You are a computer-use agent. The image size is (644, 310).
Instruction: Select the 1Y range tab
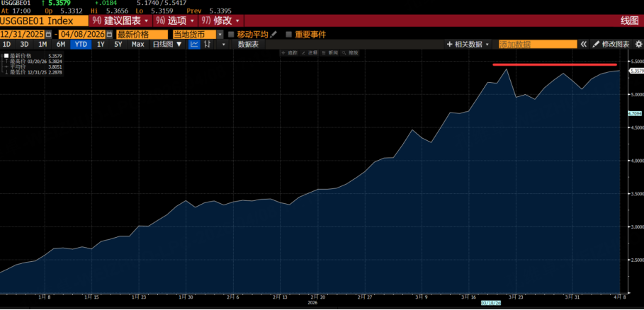(101, 45)
